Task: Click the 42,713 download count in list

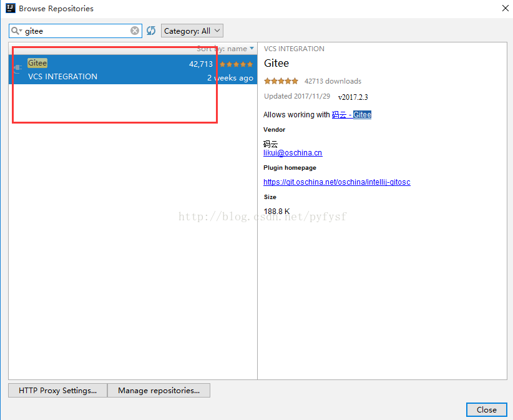Action: (x=201, y=64)
